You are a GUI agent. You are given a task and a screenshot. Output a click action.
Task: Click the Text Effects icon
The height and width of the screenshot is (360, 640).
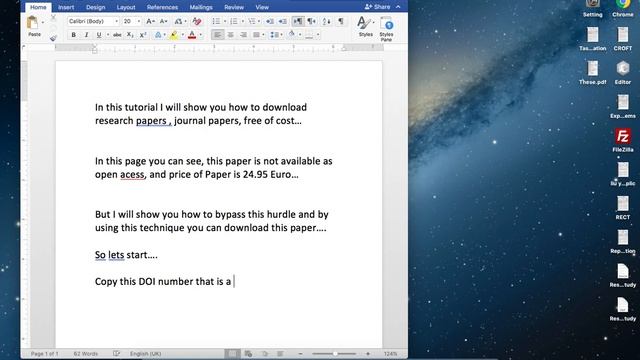[158, 35]
